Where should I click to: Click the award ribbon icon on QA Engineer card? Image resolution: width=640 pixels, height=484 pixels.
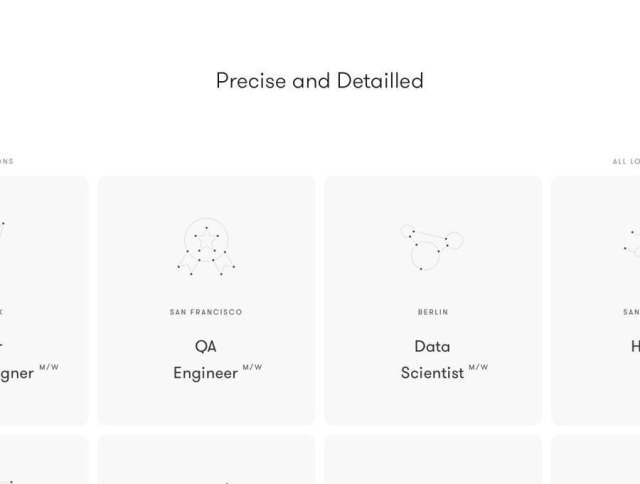(206, 247)
